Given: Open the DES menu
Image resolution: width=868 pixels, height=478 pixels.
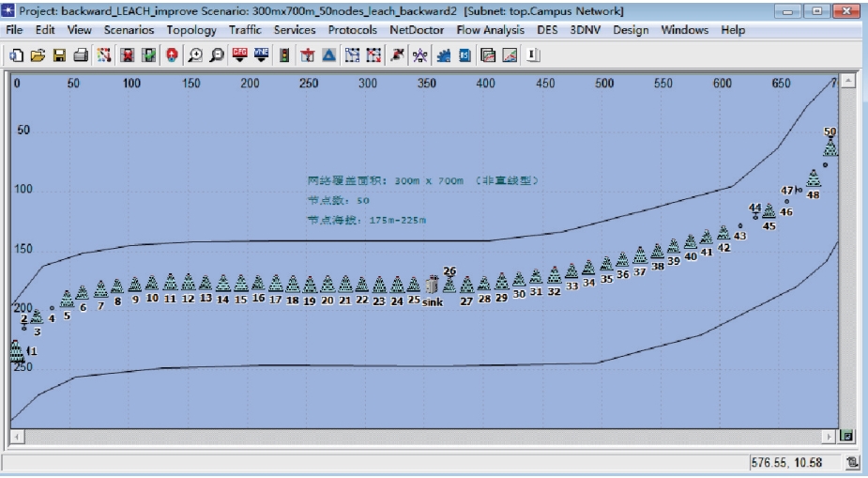Looking at the screenshot, I should pos(547,30).
